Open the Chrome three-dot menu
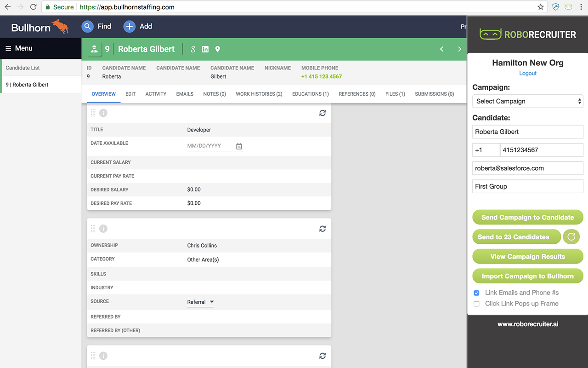The height and width of the screenshot is (368, 588). click(x=581, y=7)
